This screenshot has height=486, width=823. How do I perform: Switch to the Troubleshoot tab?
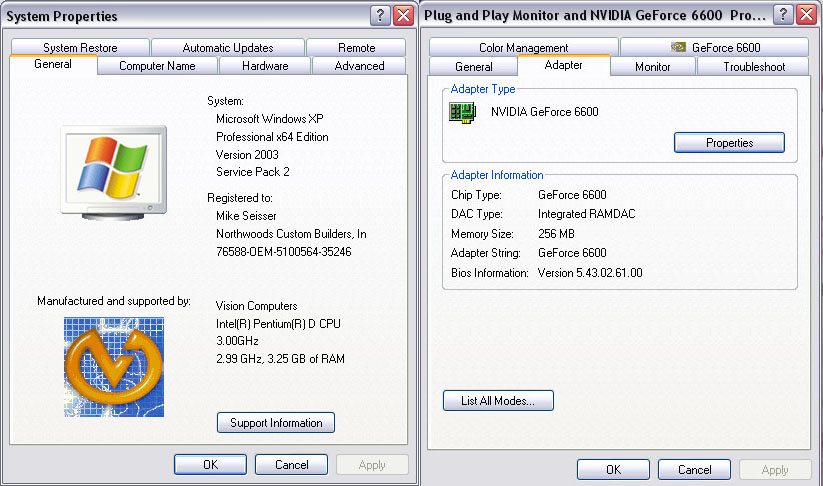754,67
